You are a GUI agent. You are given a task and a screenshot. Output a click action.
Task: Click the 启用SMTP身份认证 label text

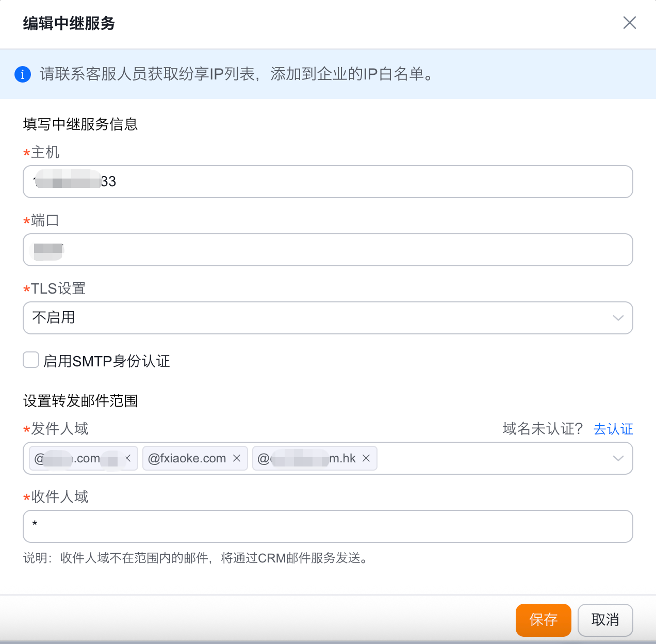click(x=107, y=361)
